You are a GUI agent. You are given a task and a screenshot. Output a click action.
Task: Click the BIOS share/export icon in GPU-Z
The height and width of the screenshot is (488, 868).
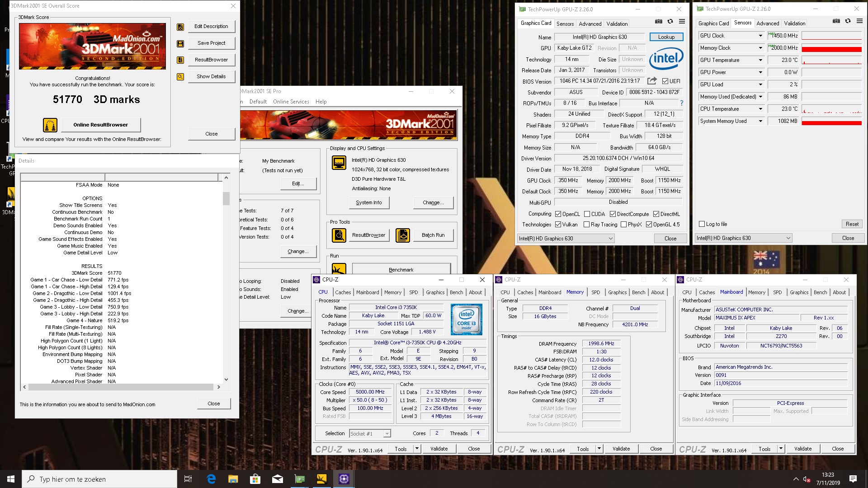coord(652,81)
